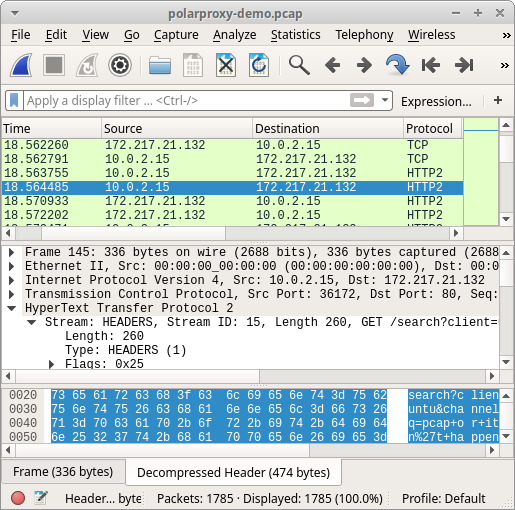Open the Capture menu
The width and height of the screenshot is (515, 510).
(x=176, y=35)
